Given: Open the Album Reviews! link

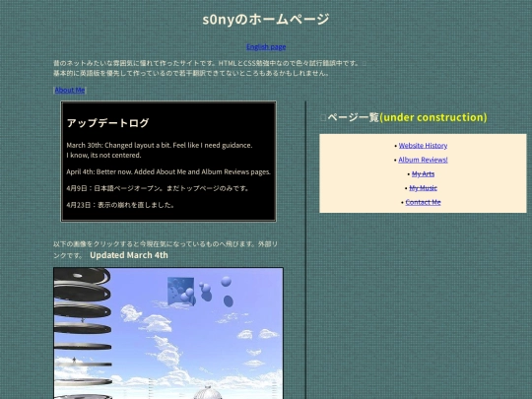Looking at the screenshot, I should coord(423,160).
